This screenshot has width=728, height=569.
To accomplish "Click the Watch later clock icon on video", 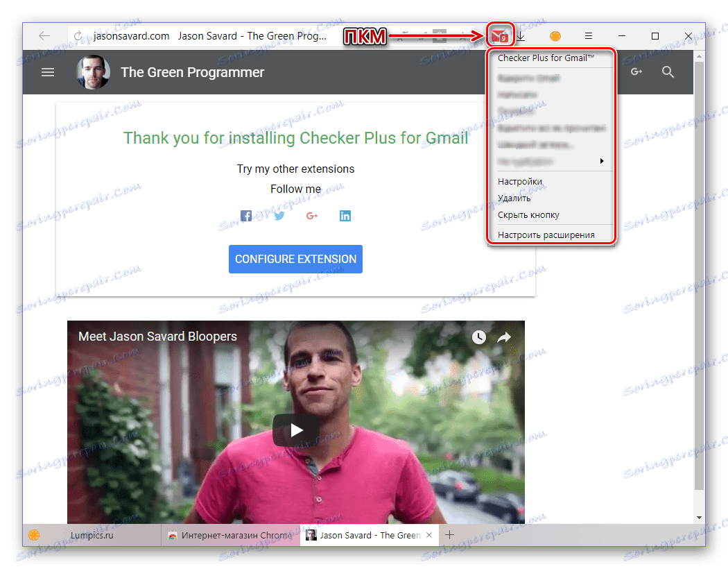I will [x=478, y=337].
